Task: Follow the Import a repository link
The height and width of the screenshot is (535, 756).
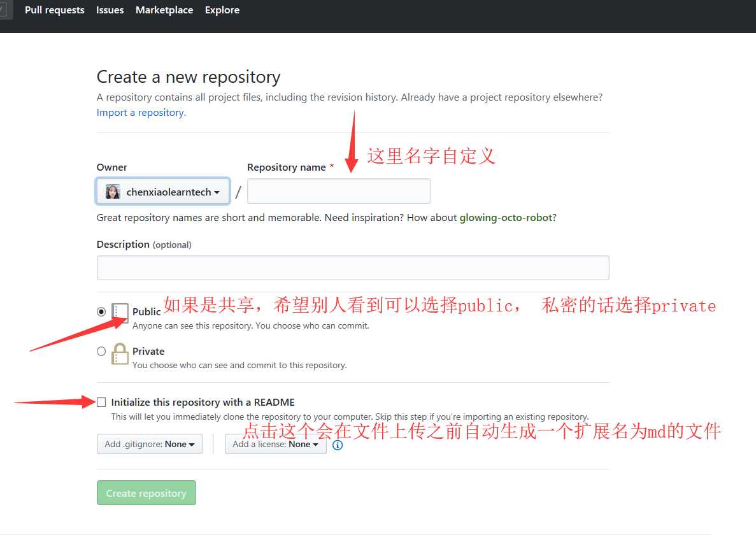Action: pos(140,113)
